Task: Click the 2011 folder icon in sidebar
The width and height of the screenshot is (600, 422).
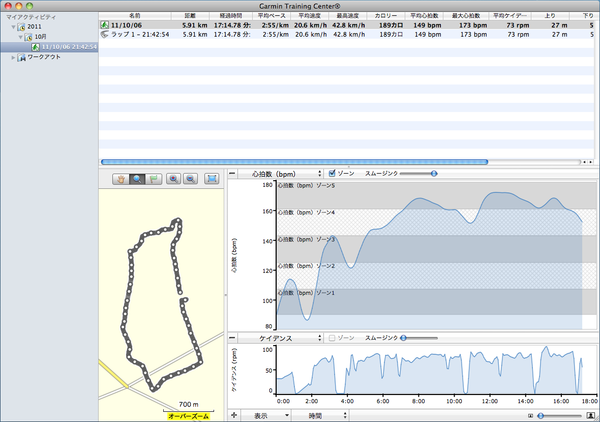Action: [x=21, y=27]
